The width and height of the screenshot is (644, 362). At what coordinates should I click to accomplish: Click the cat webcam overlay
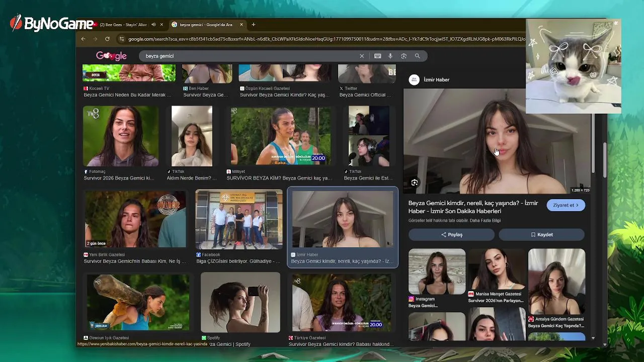tap(574, 66)
